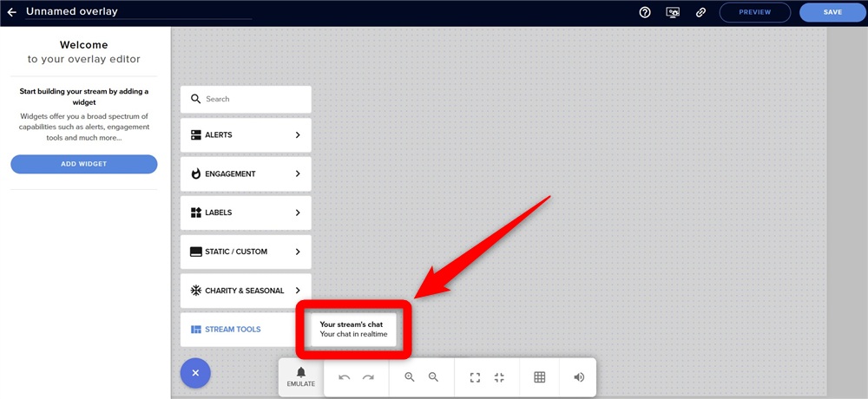This screenshot has height=399, width=868.
Task: Copy overlay URL with the link icon
Action: (700, 12)
